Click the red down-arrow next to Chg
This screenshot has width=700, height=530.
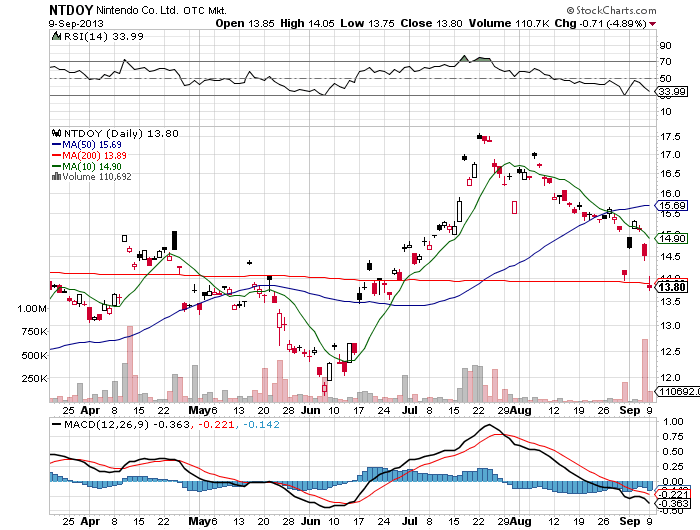pyautogui.click(x=653, y=24)
